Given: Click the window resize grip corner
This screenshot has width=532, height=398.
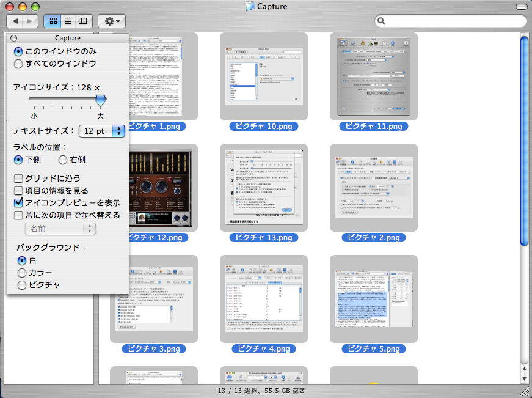Looking at the screenshot, I should point(525,391).
